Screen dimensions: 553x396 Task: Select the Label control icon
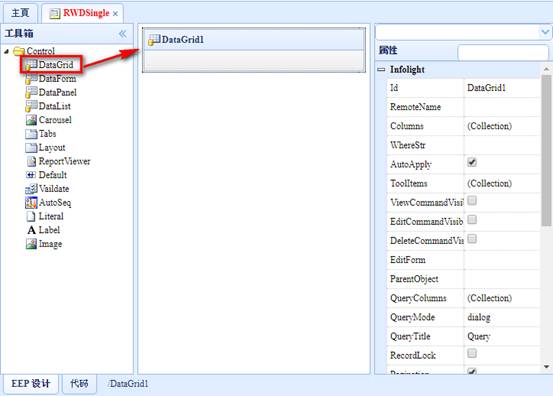point(31,230)
